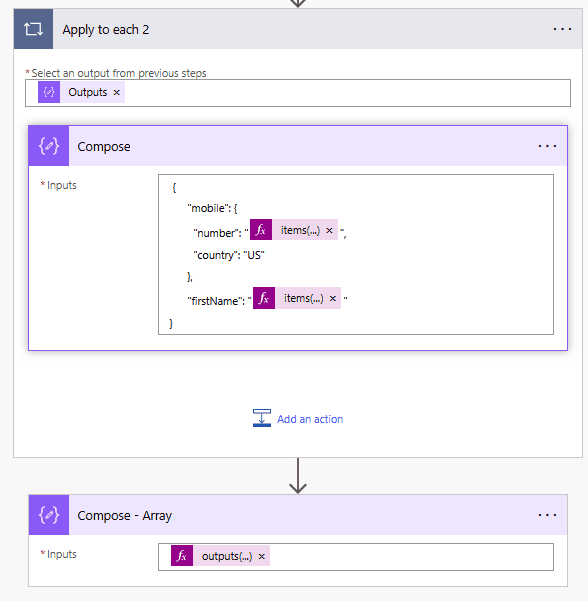Image resolution: width=588 pixels, height=601 pixels.
Task: Click the Outputs token icon
Action: pos(49,92)
